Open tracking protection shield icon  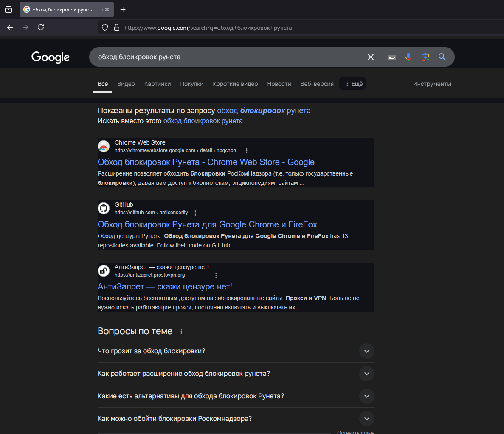coord(105,27)
